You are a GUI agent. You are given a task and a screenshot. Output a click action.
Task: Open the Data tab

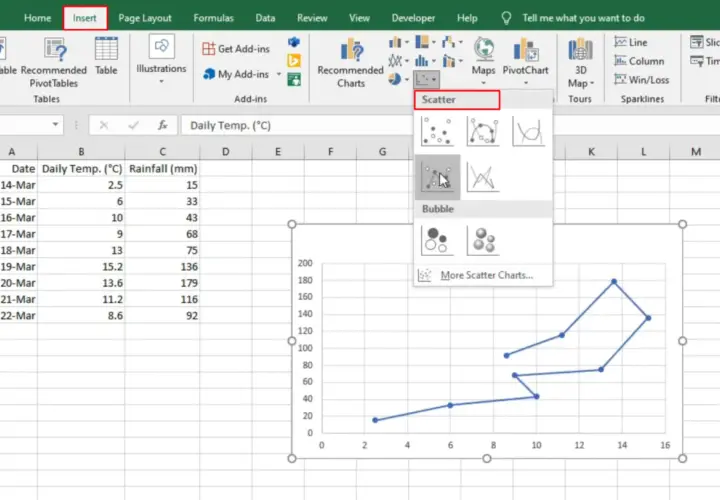[x=265, y=18]
